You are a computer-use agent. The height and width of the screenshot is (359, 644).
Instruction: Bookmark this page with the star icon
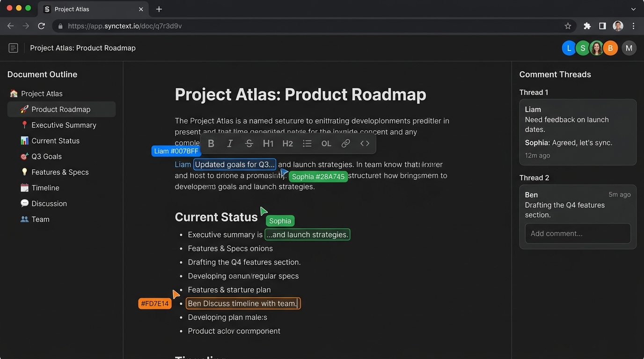click(x=568, y=26)
